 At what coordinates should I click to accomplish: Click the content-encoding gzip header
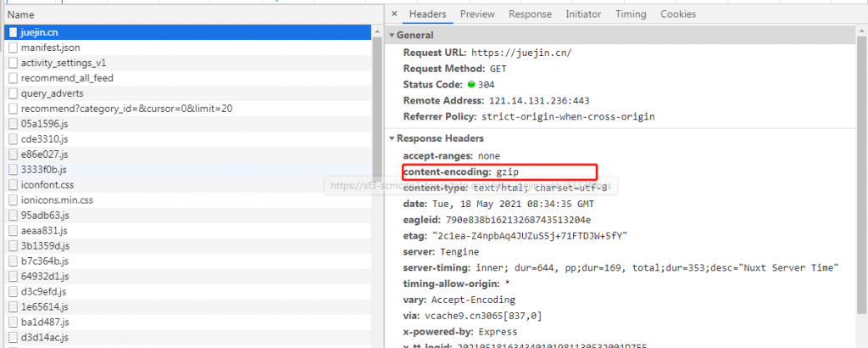pyautogui.click(x=460, y=171)
